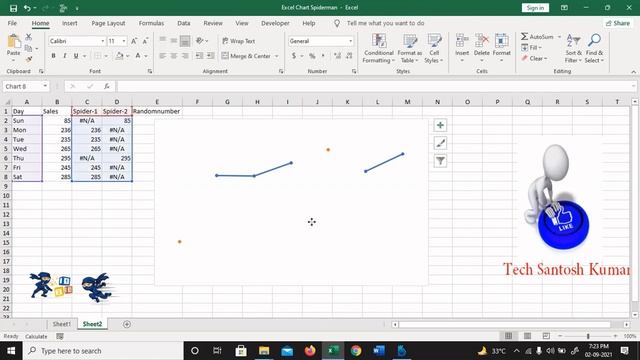Image resolution: width=640 pixels, height=360 pixels.
Task: Toggle Bold formatting
Action: pos(53,56)
